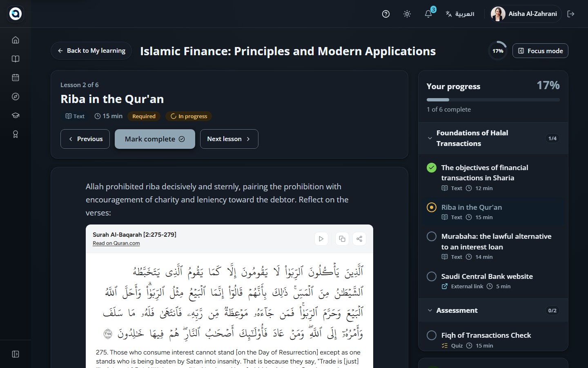Open the compass explore icon in sidebar
Image resolution: width=588 pixels, height=368 pixels.
(x=16, y=96)
